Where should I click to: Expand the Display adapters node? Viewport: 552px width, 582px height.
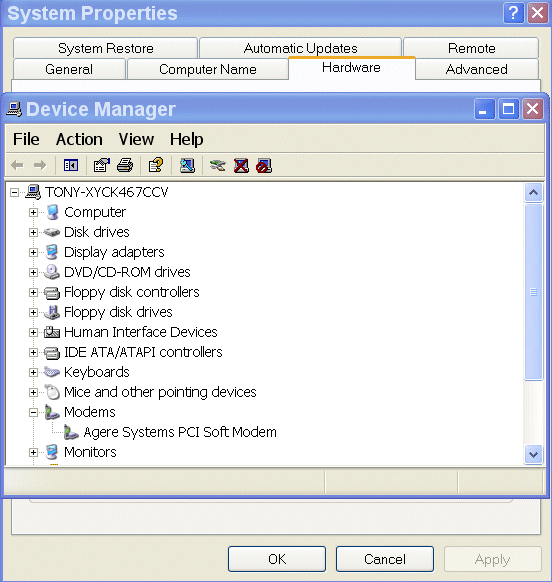click(x=33, y=252)
